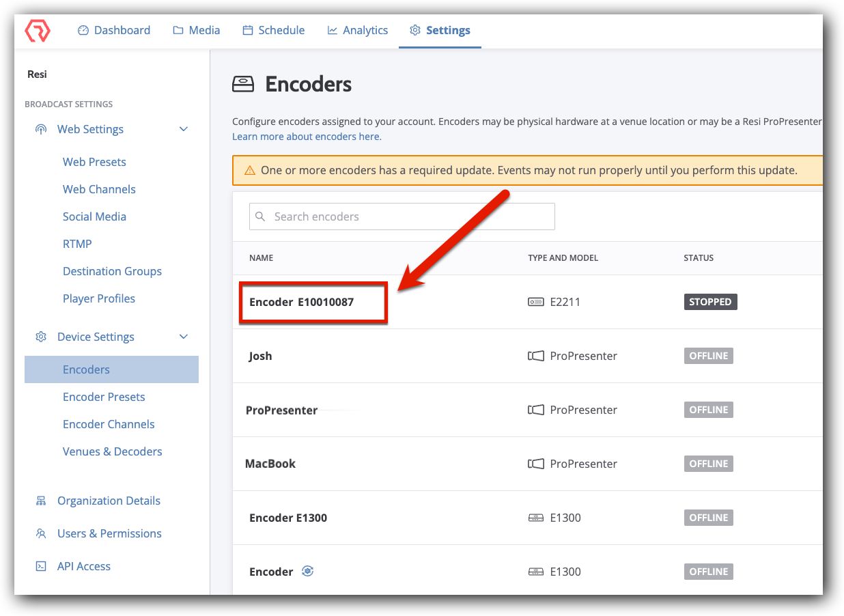This screenshot has height=616, width=844.
Task: Click the warning triangle icon in banner
Action: click(249, 170)
